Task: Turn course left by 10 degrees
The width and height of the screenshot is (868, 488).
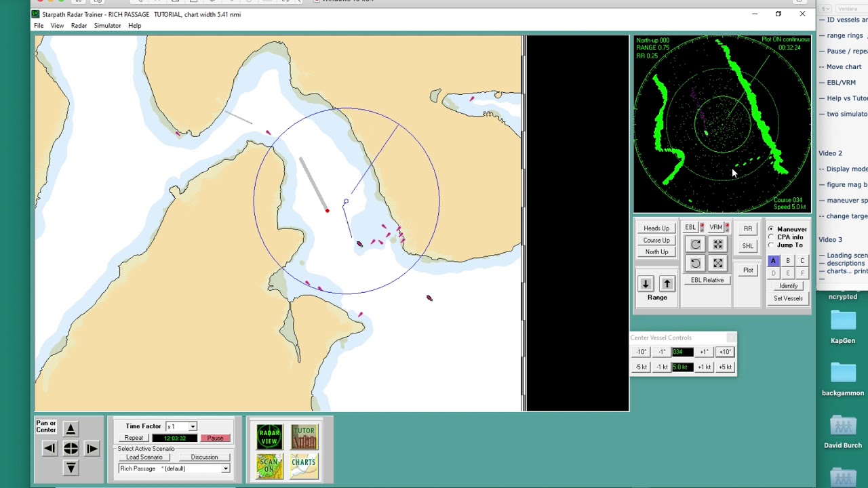Action: click(641, 352)
